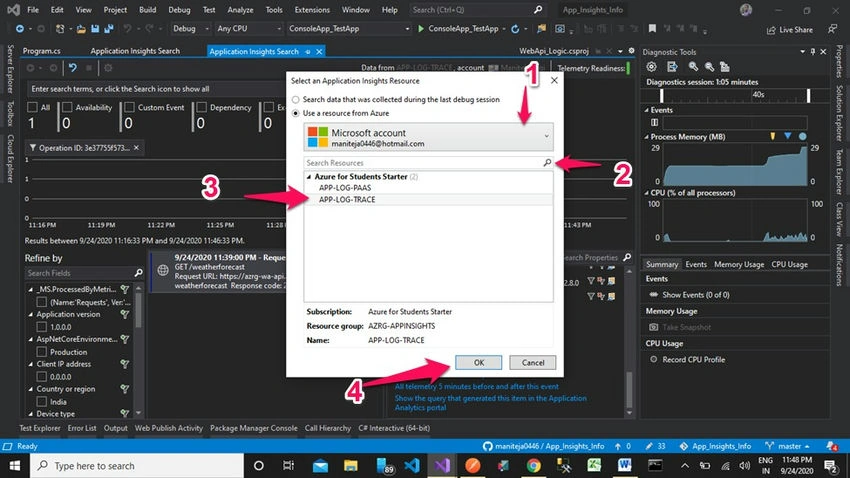
Task: Click the restart icon beside ConsoleApp_TestApp
Action: pos(515,29)
